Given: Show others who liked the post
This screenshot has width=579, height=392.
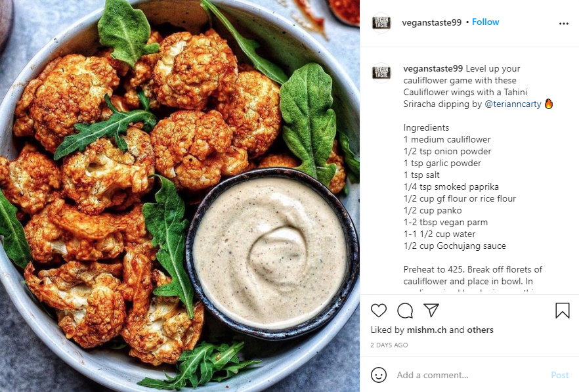Looking at the screenshot, I should click(480, 330).
